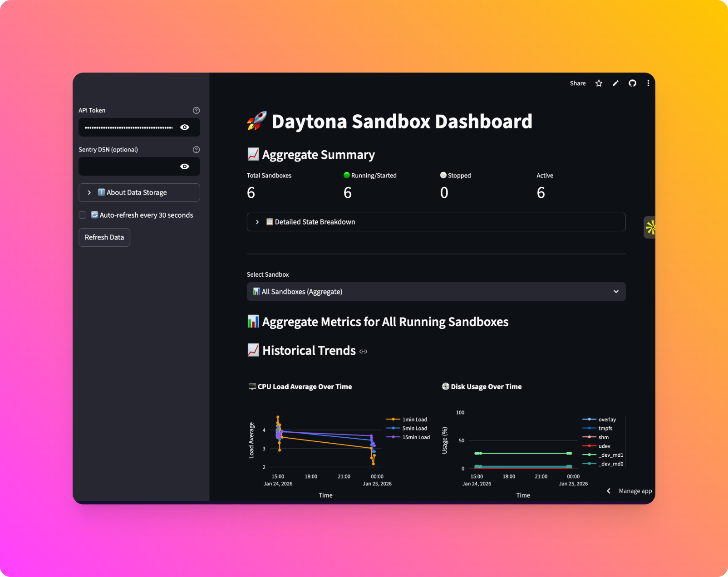Toggle shm series in disk legend
The image size is (728, 577).
coord(596,437)
